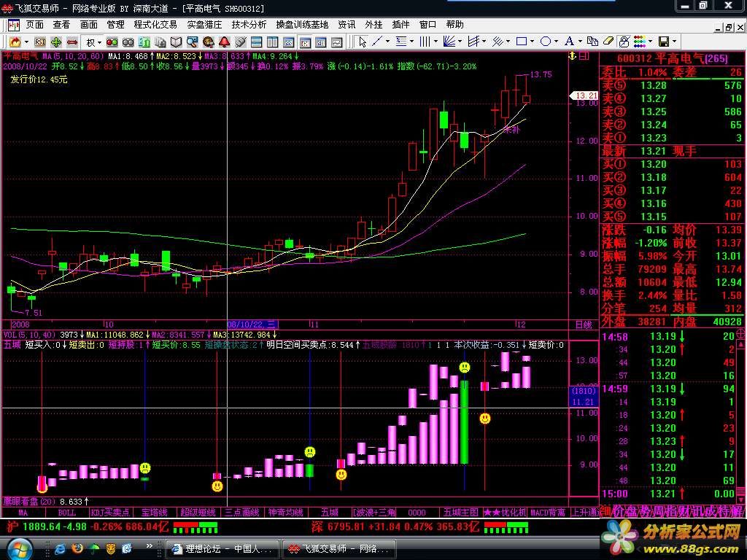Click the 08/10/22 date marker on timeline
This screenshot has width=747, height=560.
(x=252, y=324)
